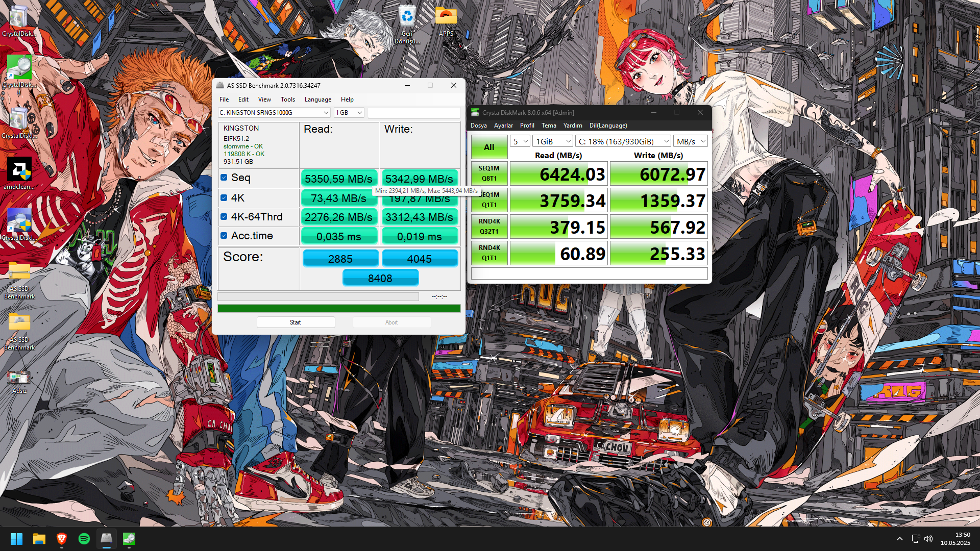Open the Edit menu in AS SSD
Image resolution: width=980 pixels, height=551 pixels.
(x=243, y=99)
